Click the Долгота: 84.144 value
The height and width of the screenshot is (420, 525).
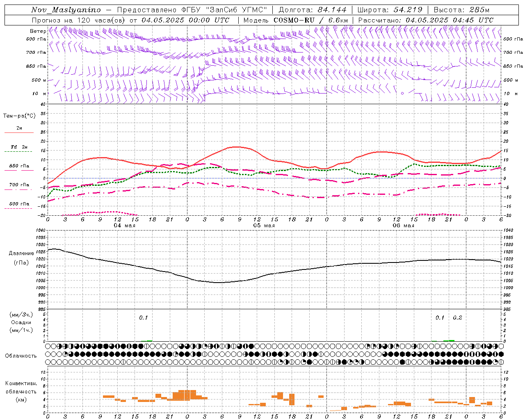[x=313, y=10]
